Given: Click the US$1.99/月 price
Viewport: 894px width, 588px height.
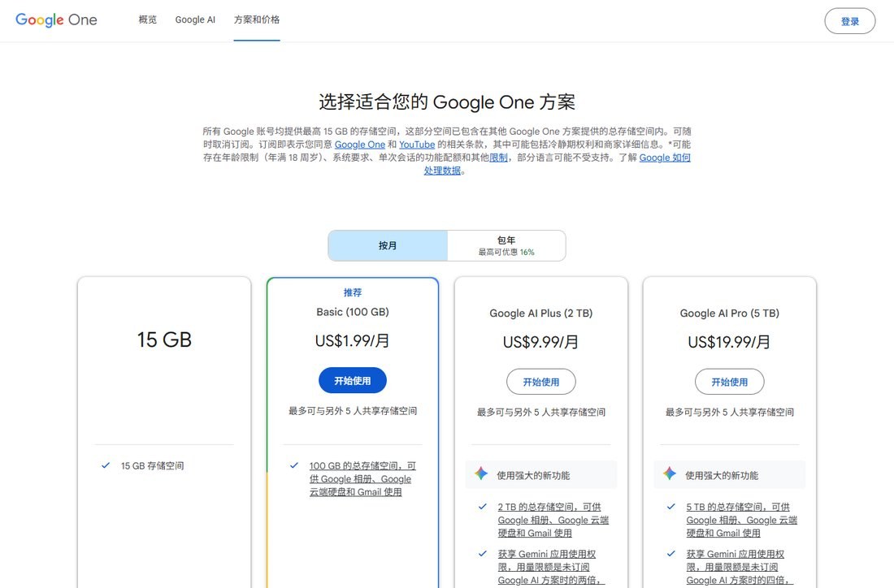Looking at the screenshot, I should click(353, 341).
